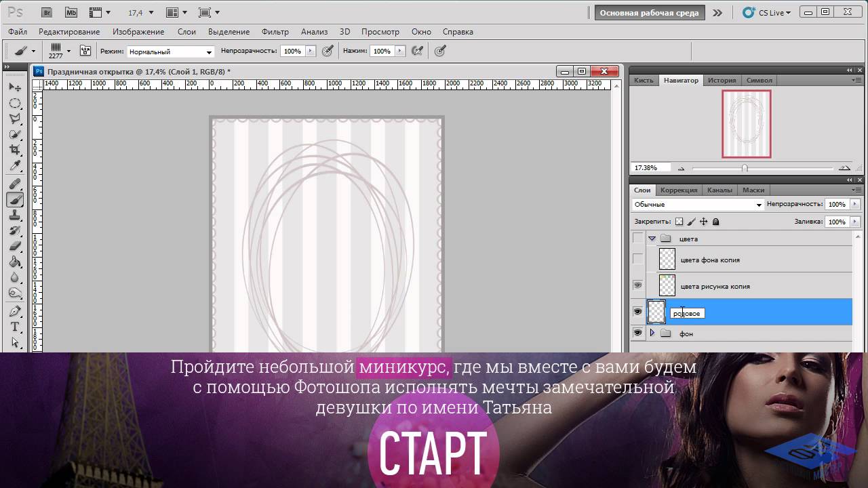Select the Eraser tool

[15, 246]
